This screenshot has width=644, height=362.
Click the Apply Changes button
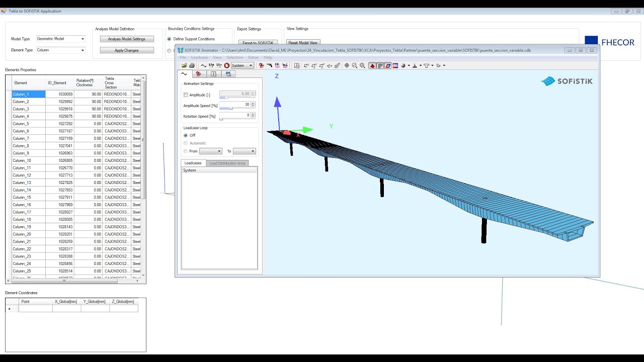click(x=127, y=50)
